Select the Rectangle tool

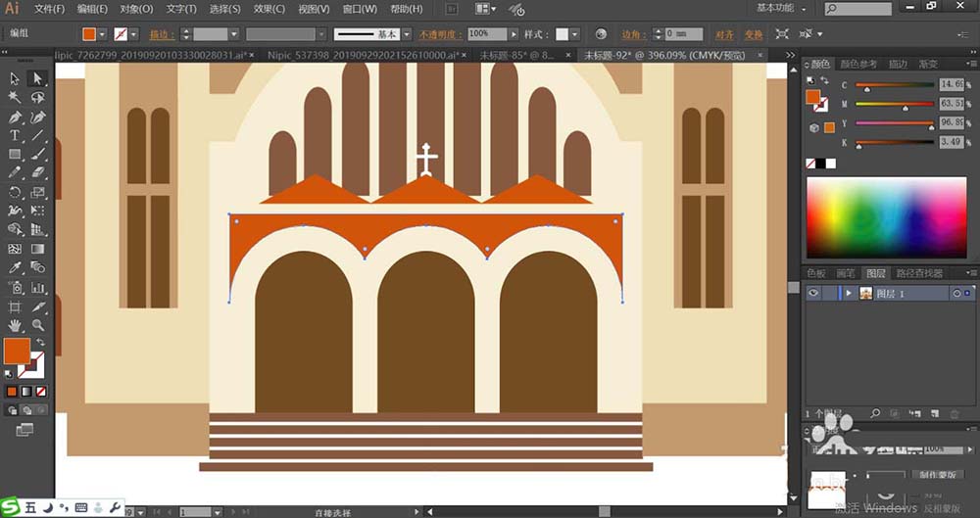click(x=15, y=154)
